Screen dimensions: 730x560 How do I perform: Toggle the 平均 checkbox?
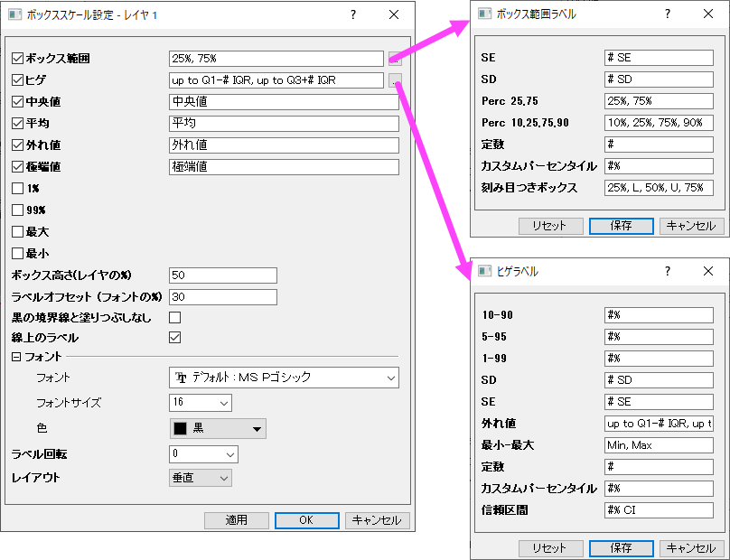point(18,124)
